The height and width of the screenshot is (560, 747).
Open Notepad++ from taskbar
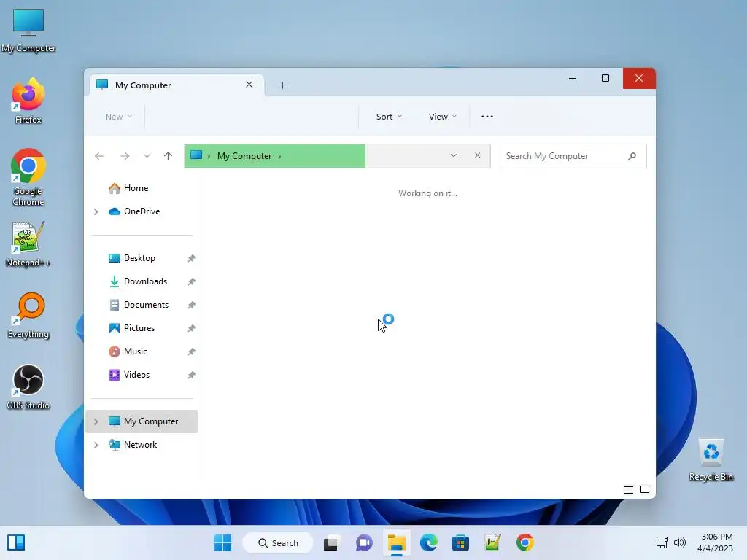[492, 542]
